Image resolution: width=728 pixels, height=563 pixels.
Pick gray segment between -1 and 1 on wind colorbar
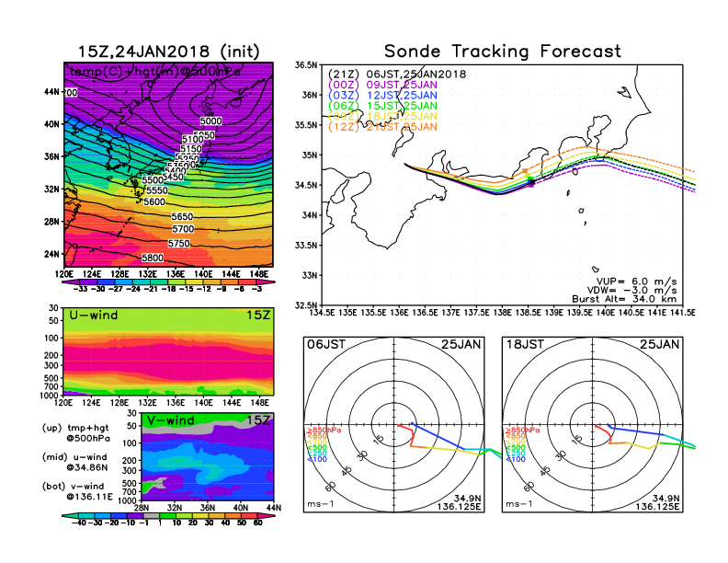151,515
